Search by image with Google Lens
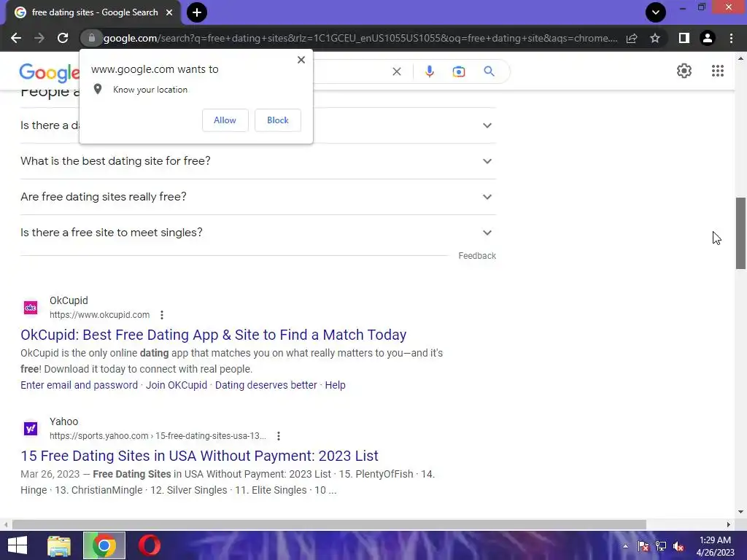The image size is (747, 560). (x=459, y=71)
